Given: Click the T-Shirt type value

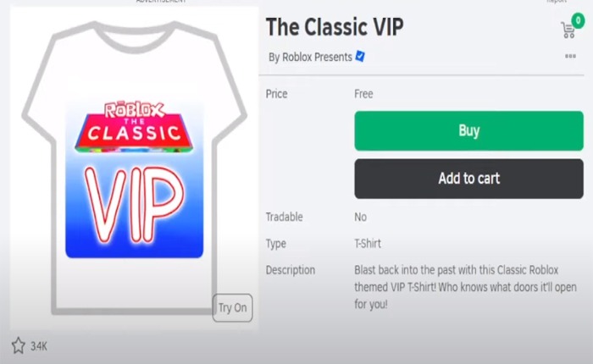Looking at the screenshot, I should coord(368,244).
